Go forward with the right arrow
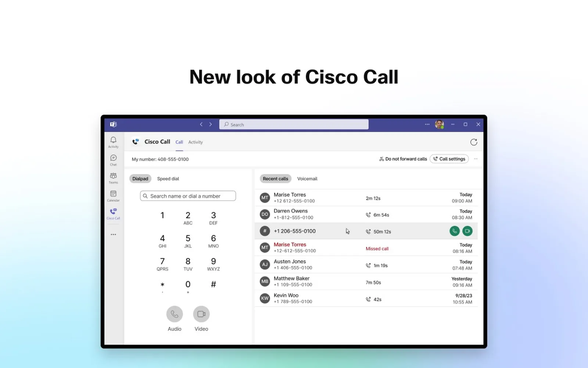The width and height of the screenshot is (588, 368). (x=211, y=124)
